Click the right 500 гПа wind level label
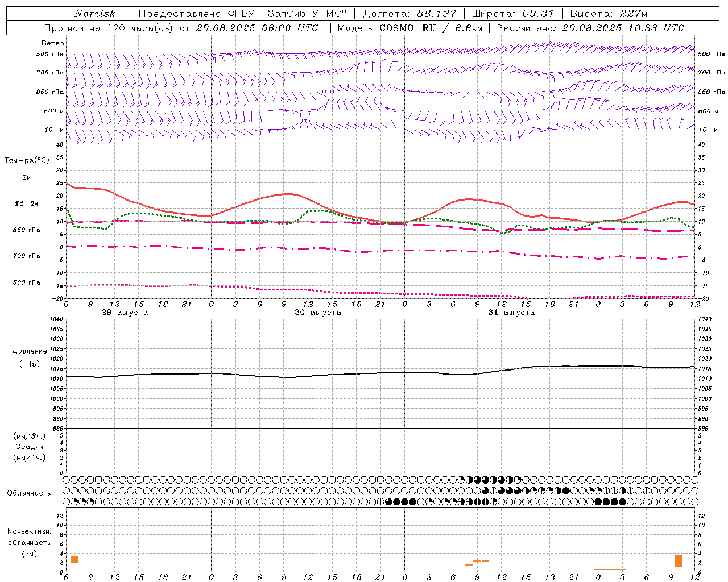 pos(712,54)
